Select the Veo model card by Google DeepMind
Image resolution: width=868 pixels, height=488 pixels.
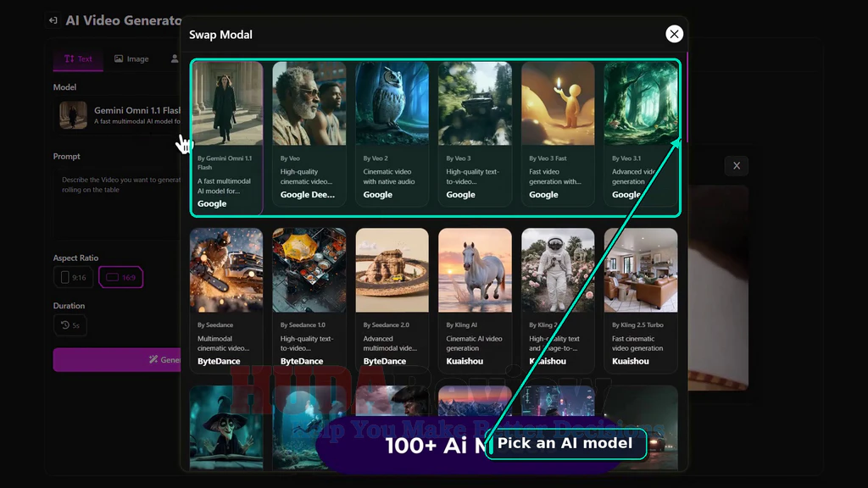pos(309,133)
